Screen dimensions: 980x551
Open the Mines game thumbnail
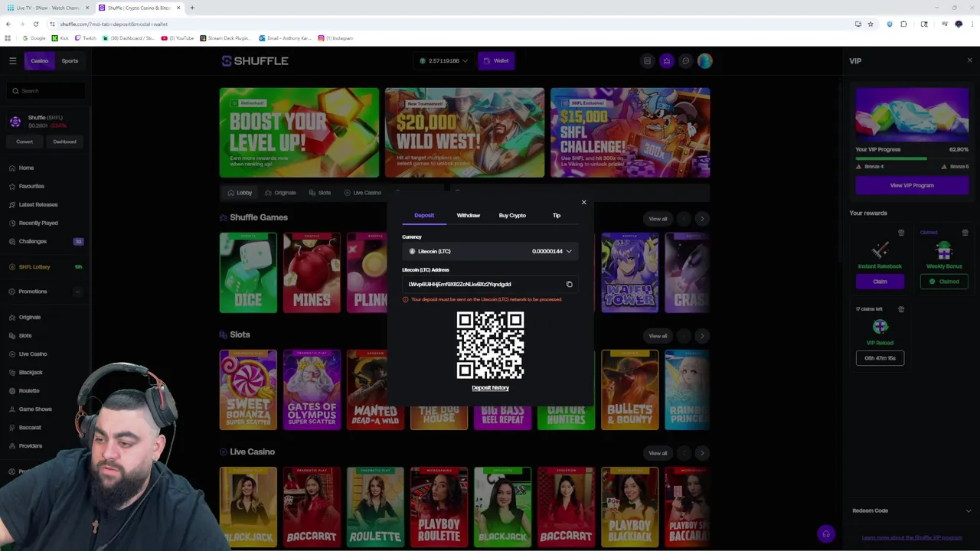pos(312,273)
